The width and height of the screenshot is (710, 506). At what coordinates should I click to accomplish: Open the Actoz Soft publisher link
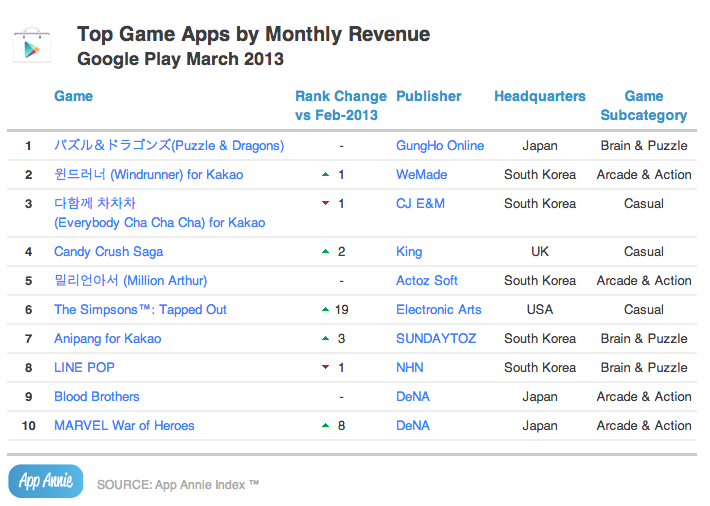pos(427,280)
